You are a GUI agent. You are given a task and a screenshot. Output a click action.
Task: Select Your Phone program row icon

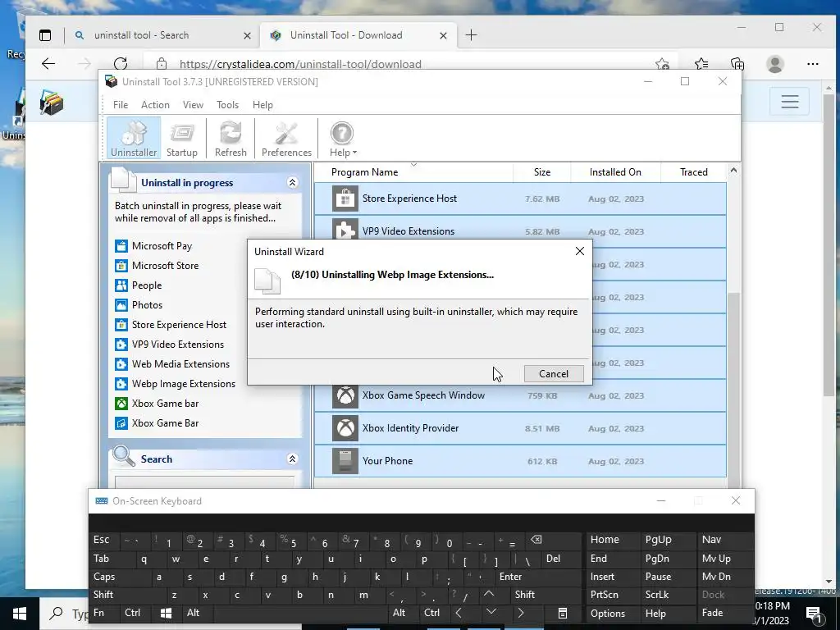[345, 461]
